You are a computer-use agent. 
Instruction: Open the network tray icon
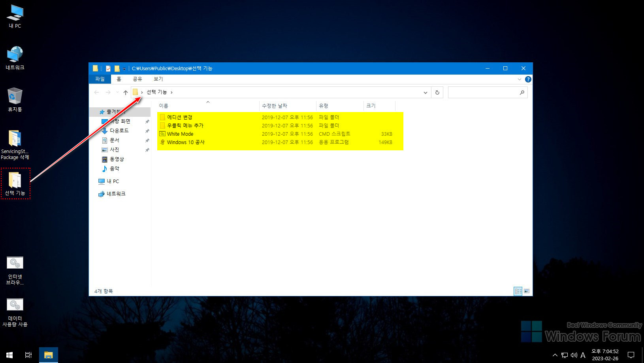[565, 355]
